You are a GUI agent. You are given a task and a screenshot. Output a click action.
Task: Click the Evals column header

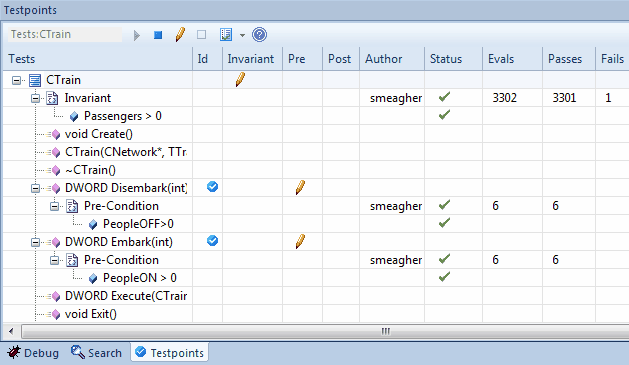point(513,59)
